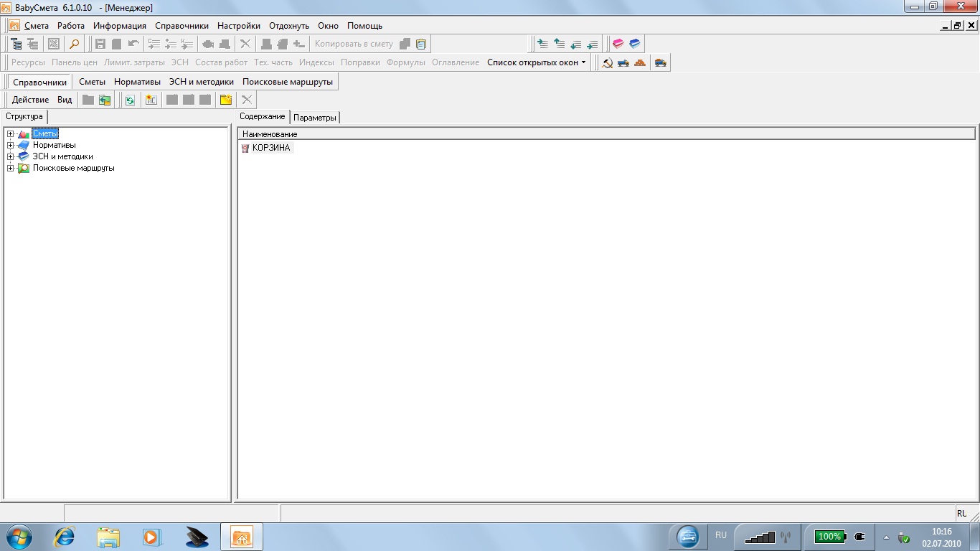Click the blue truck icon next to the hammer
980x551 pixels.
(x=623, y=62)
